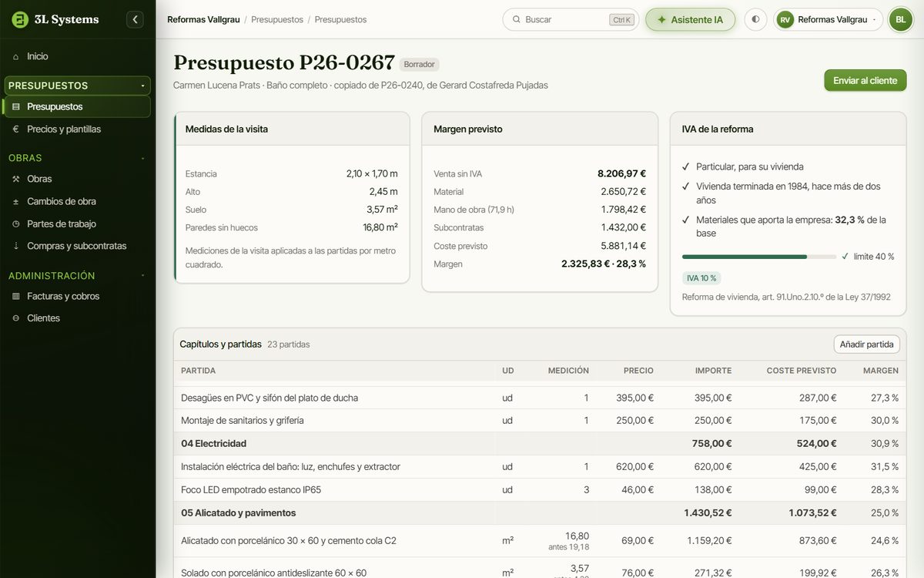Click Obras label in the sidebar
Image resolution: width=924 pixels, height=578 pixels.
click(x=39, y=179)
